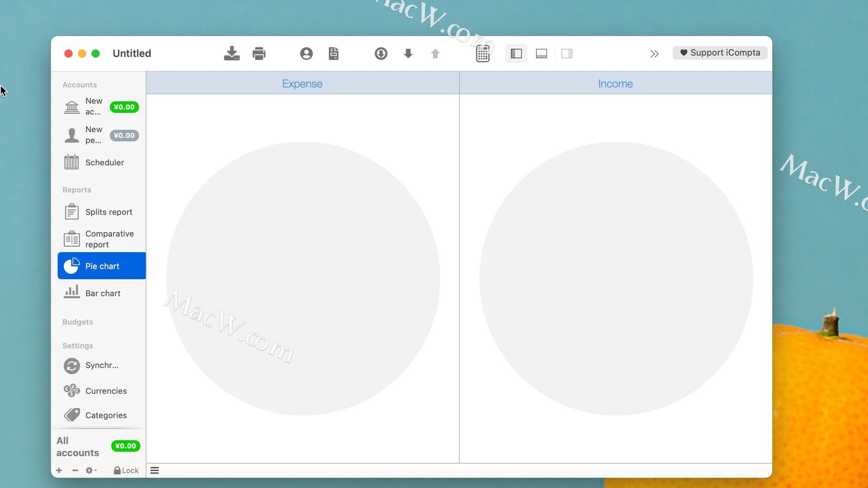Open the gear actions dropdown menu
868x488 pixels.
[x=90, y=470]
